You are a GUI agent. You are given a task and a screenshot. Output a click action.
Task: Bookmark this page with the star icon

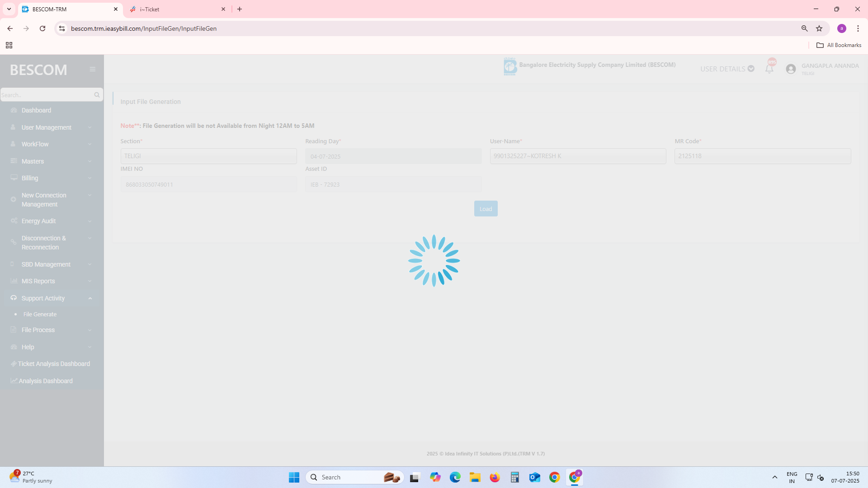(x=819, y=28)
